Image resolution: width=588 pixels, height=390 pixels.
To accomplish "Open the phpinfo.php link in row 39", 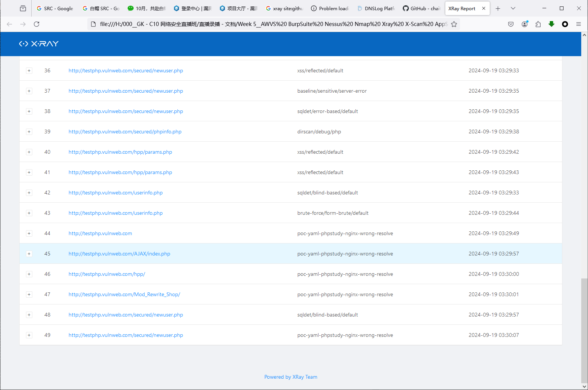I will click(x=125, y=132).
